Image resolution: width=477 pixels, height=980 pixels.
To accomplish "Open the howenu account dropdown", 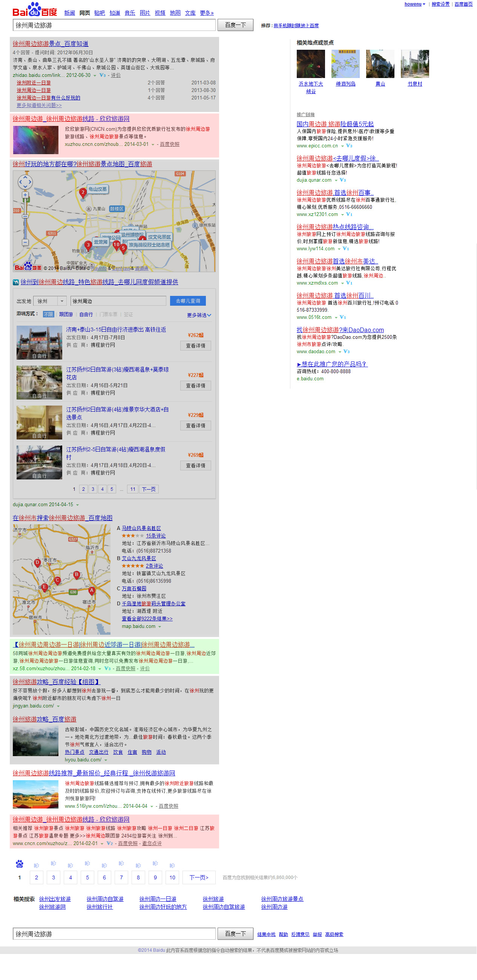I will pos(414,4).
